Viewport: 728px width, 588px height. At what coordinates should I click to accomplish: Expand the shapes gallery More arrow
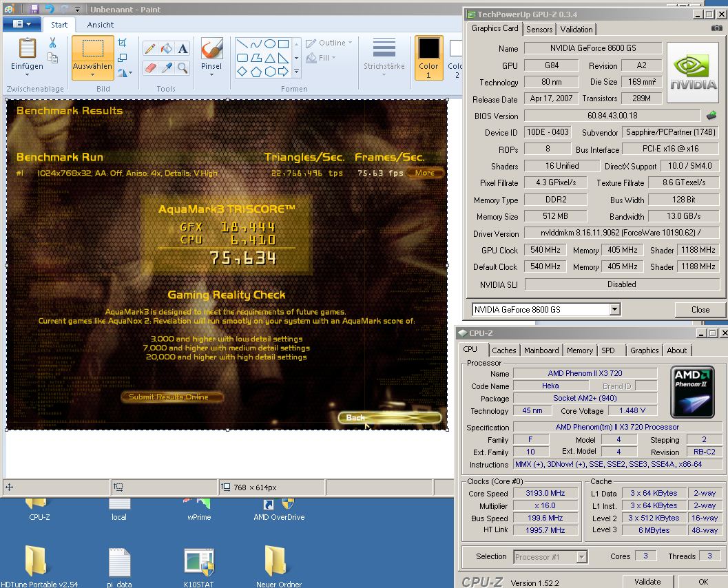point(297,72)
